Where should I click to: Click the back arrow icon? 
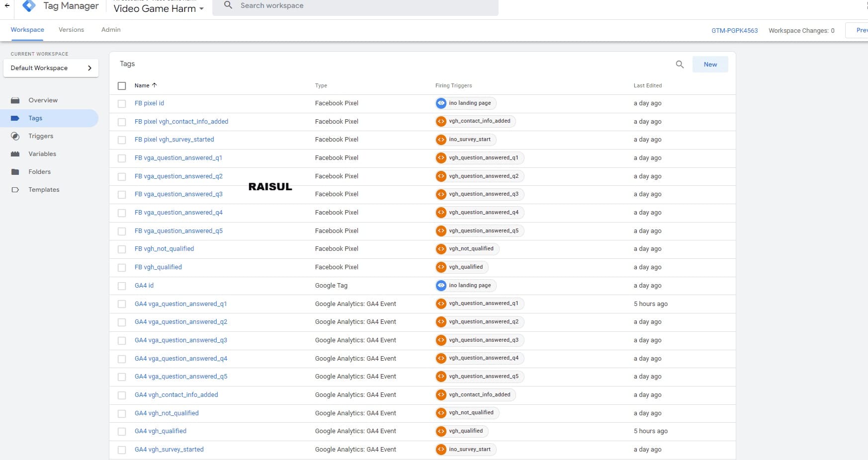tap(7, 6)
